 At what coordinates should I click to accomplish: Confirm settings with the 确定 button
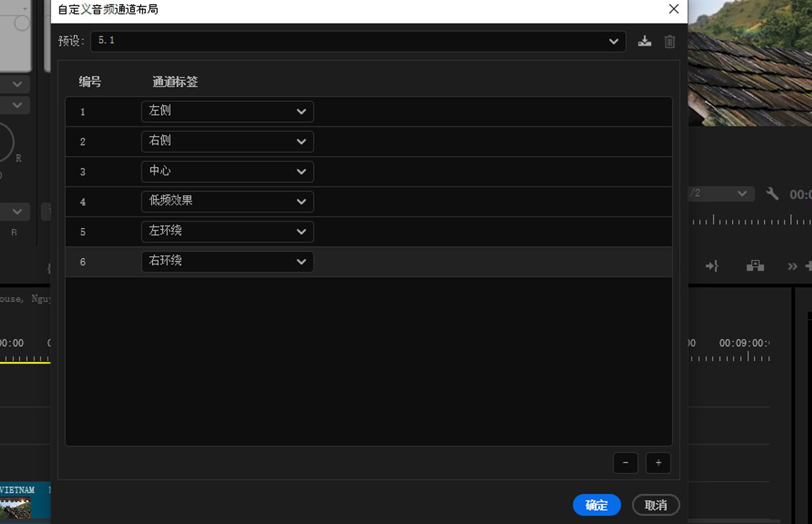[596, 505]
